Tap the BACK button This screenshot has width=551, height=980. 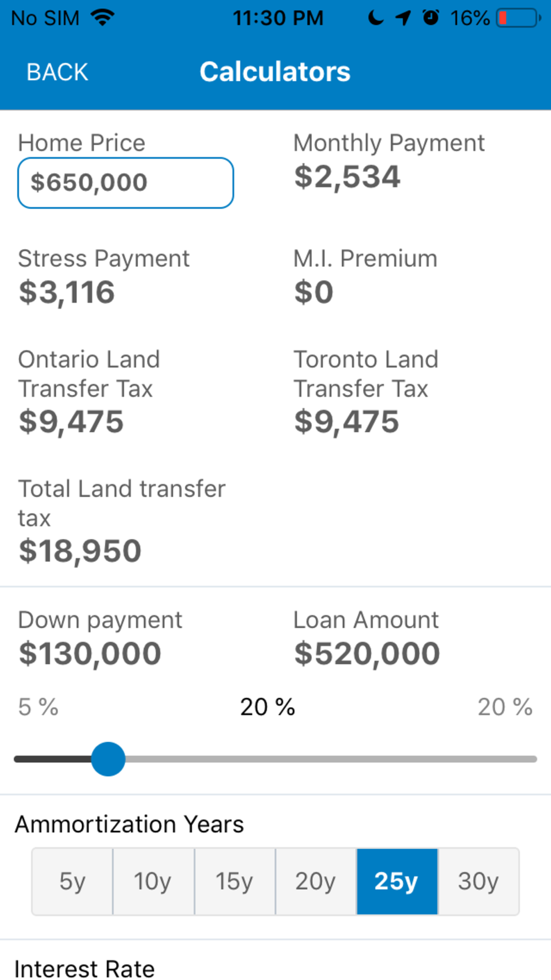click(x=57, y=72)
